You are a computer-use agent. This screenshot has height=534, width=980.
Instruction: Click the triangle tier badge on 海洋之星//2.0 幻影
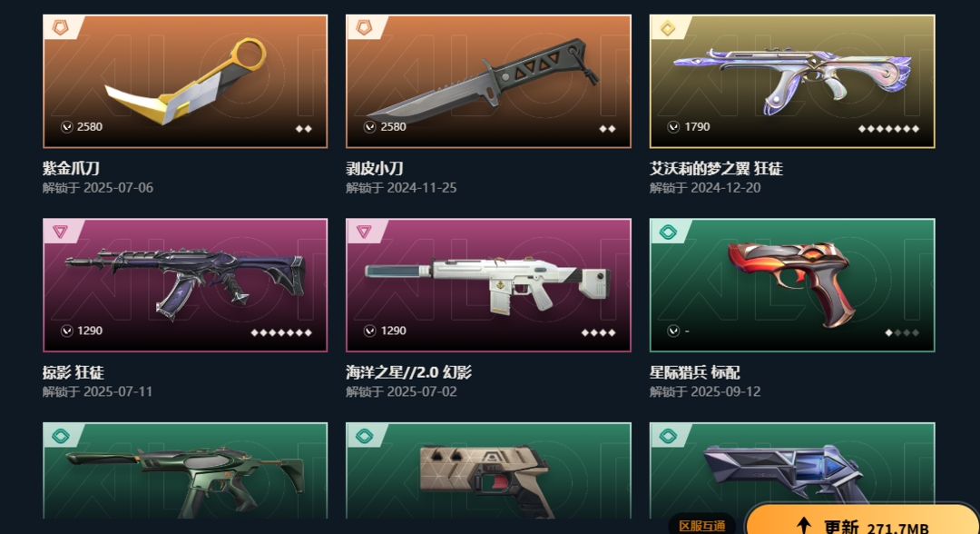364,232
